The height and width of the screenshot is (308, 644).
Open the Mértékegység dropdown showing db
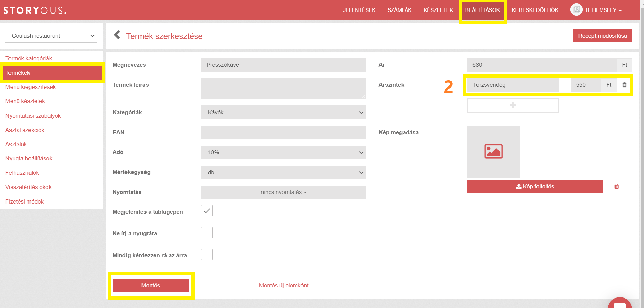284,172
